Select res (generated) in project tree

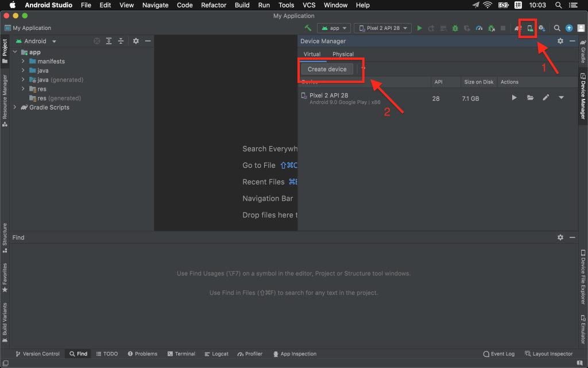55,98
